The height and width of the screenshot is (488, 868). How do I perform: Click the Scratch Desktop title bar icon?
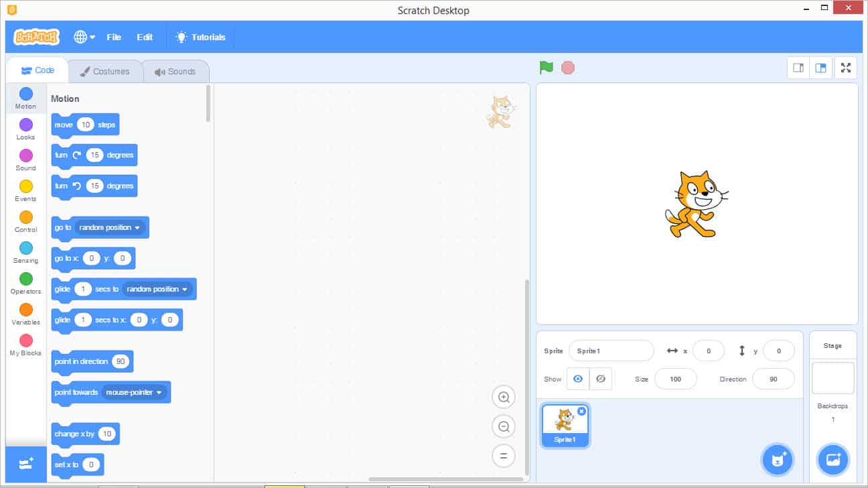coord(11,10)
